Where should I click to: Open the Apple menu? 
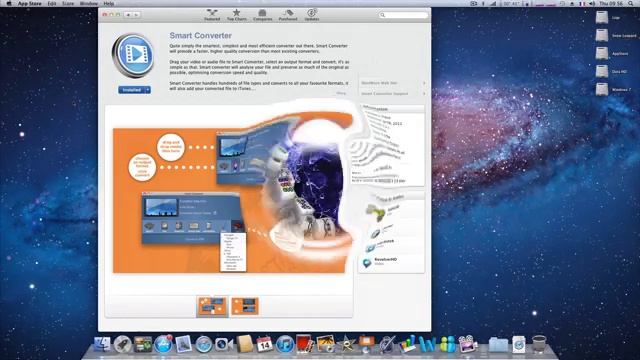click(9, 3)
